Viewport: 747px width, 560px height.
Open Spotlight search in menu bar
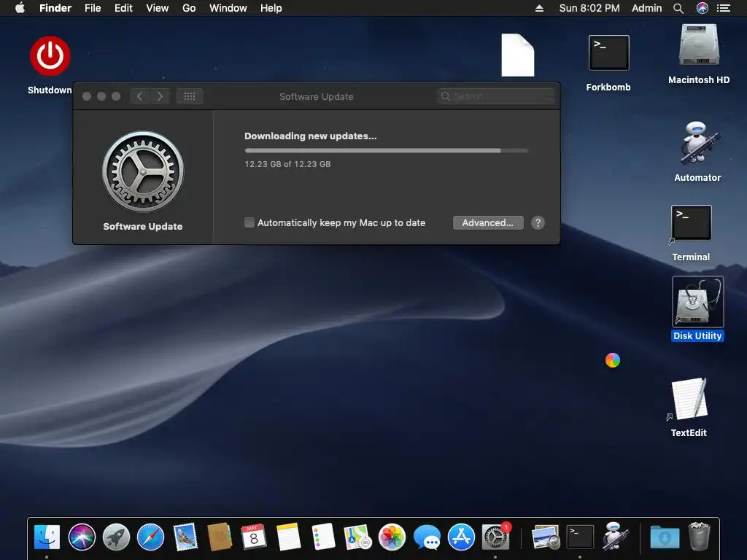pos(678,8)
